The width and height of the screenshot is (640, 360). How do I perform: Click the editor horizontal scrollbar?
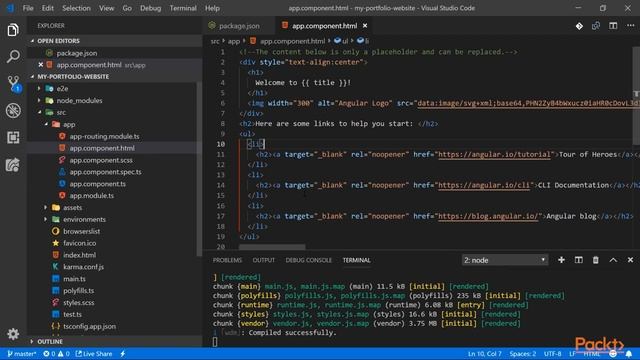(x=272, y=247)
